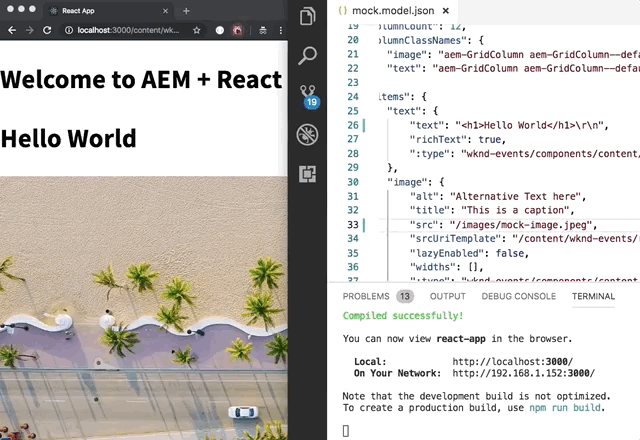
Task: Click the terminal cursor prompt
Action: click(346, 431)
